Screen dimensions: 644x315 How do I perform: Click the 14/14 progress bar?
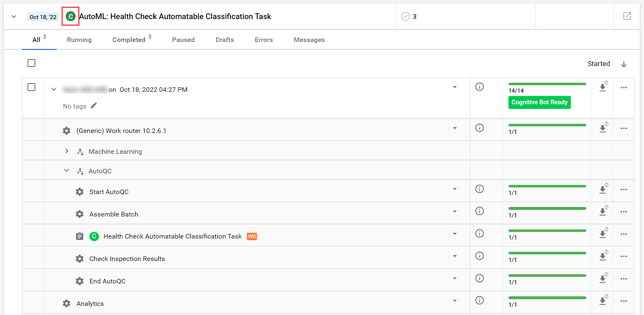tap(547, 84)
